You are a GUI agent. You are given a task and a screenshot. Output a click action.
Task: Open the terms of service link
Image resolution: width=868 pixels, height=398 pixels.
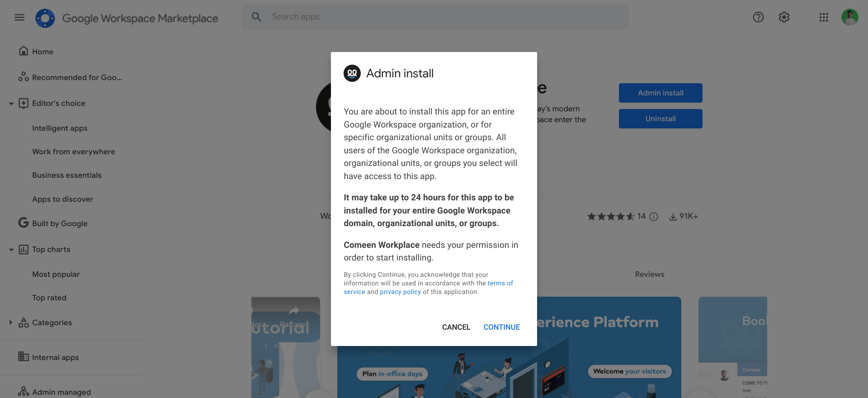point(428,288)
